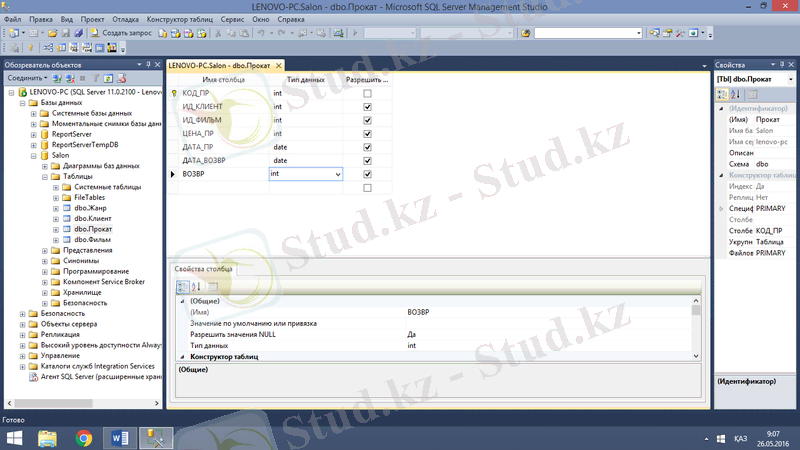
Task: Toggle Allow Nulls checkbox for ЦЕНА_ПР
Action: 367,134
